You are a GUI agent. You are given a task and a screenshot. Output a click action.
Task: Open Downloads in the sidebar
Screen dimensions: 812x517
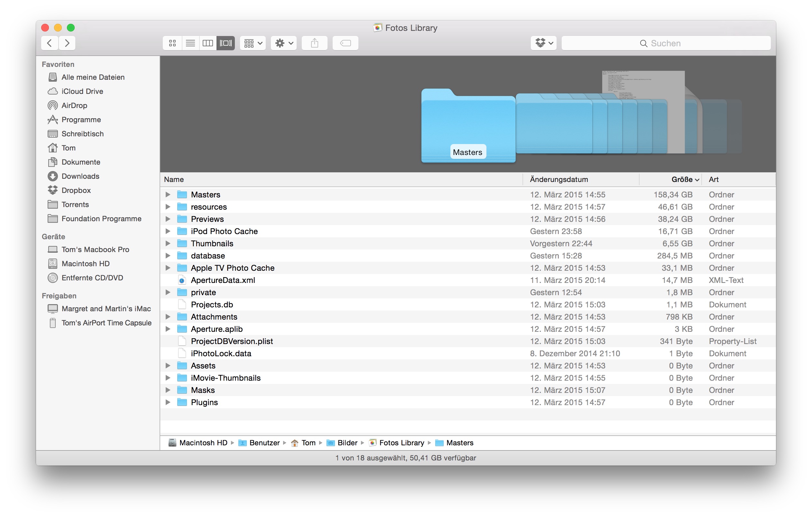[x=80, y=176]
